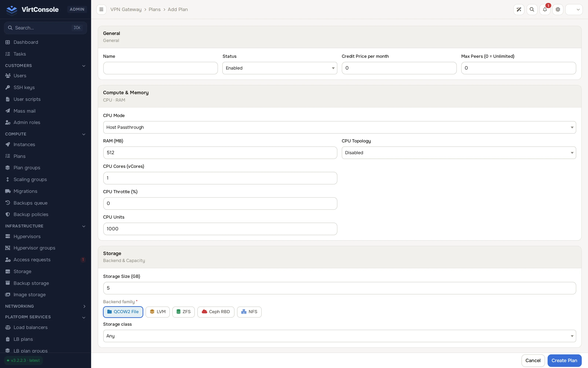Open Dashboard from sidebar
The height and width of the screenshot is (368, 588).
click(45, 42)
